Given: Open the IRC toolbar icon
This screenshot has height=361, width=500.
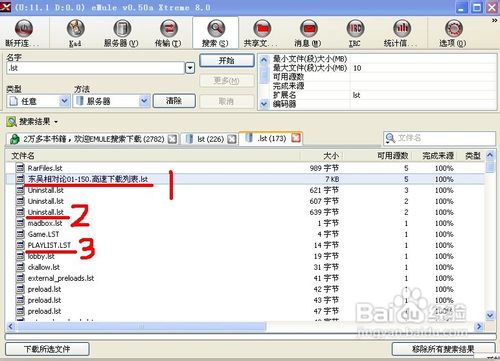Looking at the screenshot, I should [355, 29].
